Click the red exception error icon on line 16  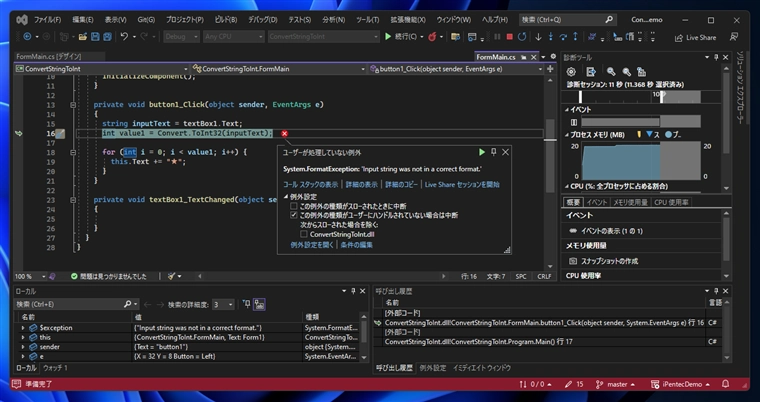285,133
